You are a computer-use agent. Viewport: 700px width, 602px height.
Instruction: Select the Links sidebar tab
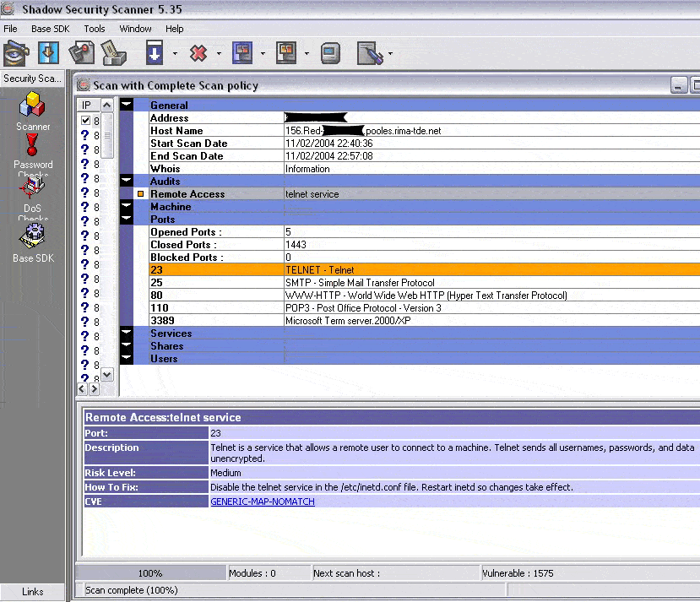pyautogui.click(x=32, y=592)
